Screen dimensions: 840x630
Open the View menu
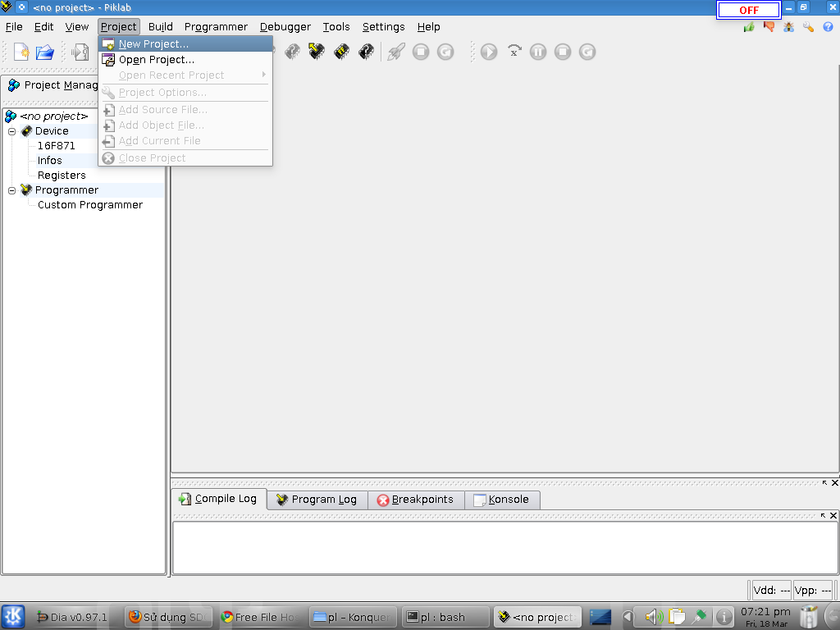pyautogui.click(x=77, y=27)
